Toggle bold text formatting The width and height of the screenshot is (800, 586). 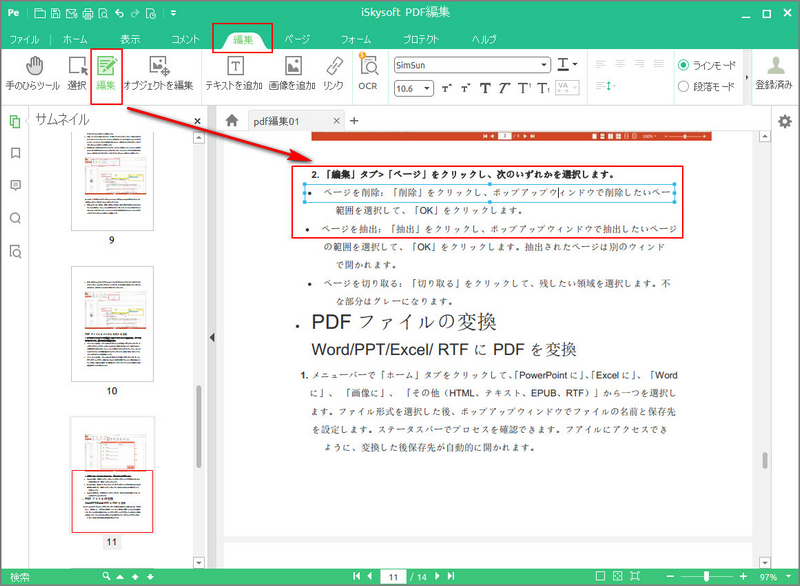[485, 89]
